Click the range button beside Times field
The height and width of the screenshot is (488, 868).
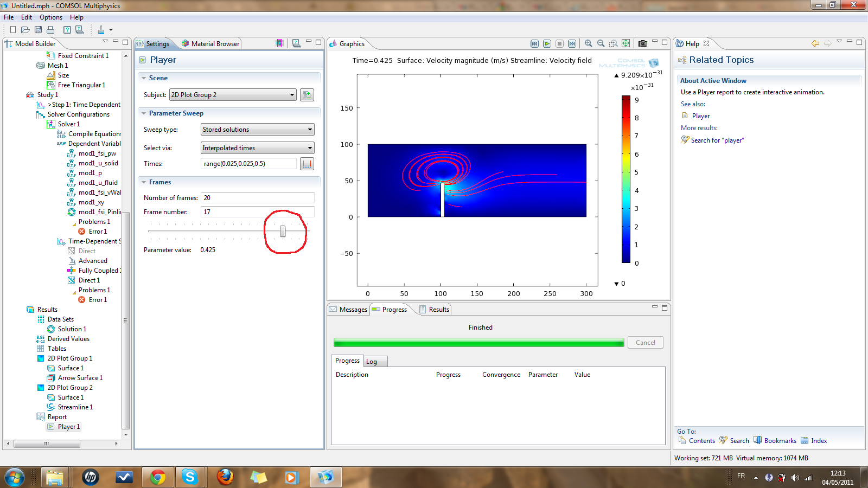point(307,164)
